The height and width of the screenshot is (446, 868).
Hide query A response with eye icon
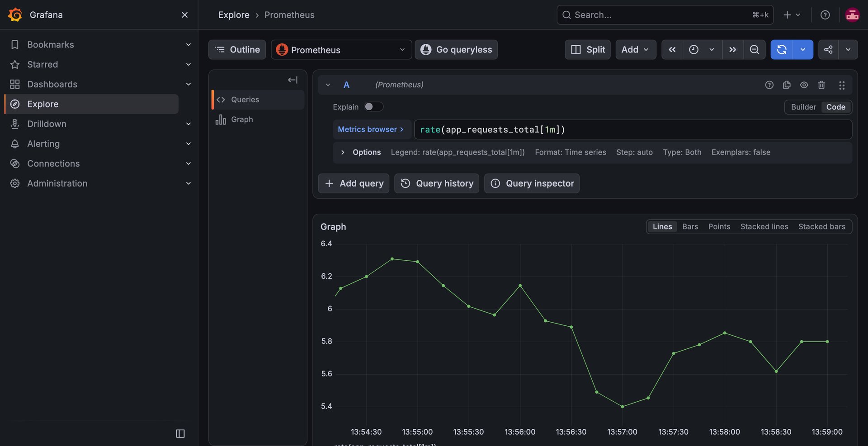pos(804,85)
